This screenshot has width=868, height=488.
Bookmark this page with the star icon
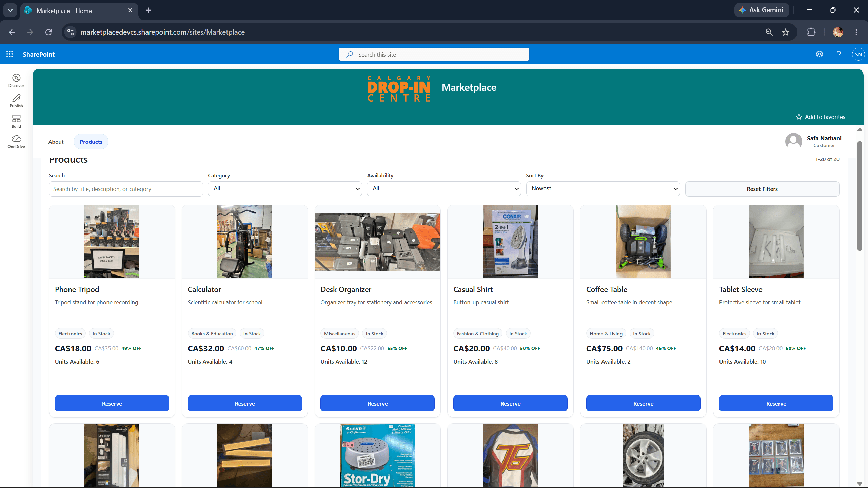coord(786,32)
